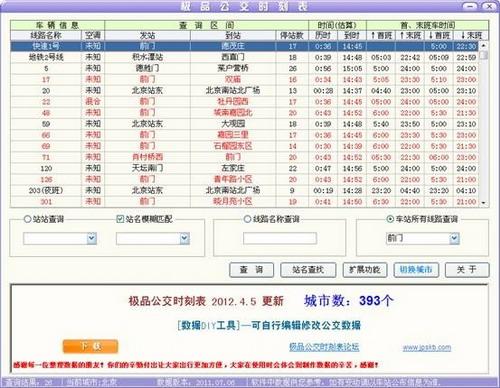Minimize the 极品公交时刻表 window

pos(470,6)
